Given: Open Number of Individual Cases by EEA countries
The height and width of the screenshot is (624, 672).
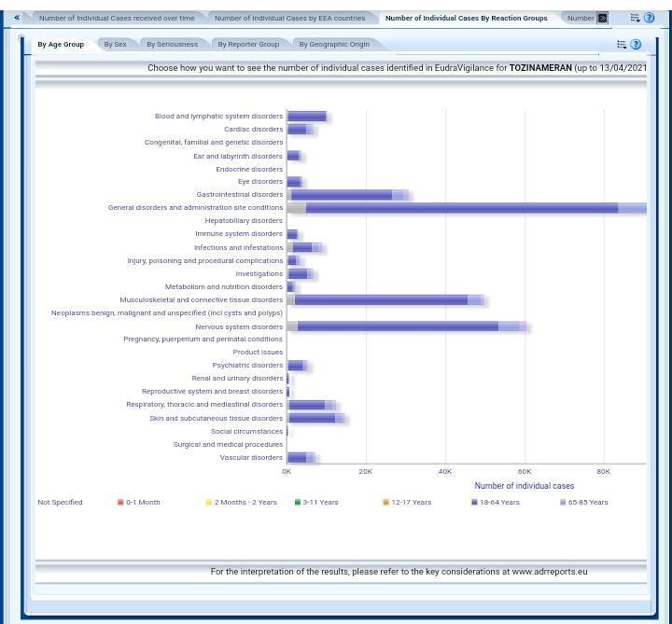Looking at the screenshot, I should [x=289, y=18].
